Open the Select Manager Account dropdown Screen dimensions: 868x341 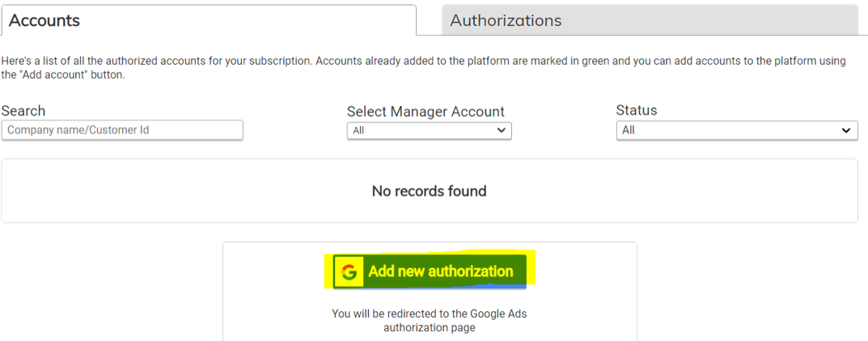coord(429,130)
